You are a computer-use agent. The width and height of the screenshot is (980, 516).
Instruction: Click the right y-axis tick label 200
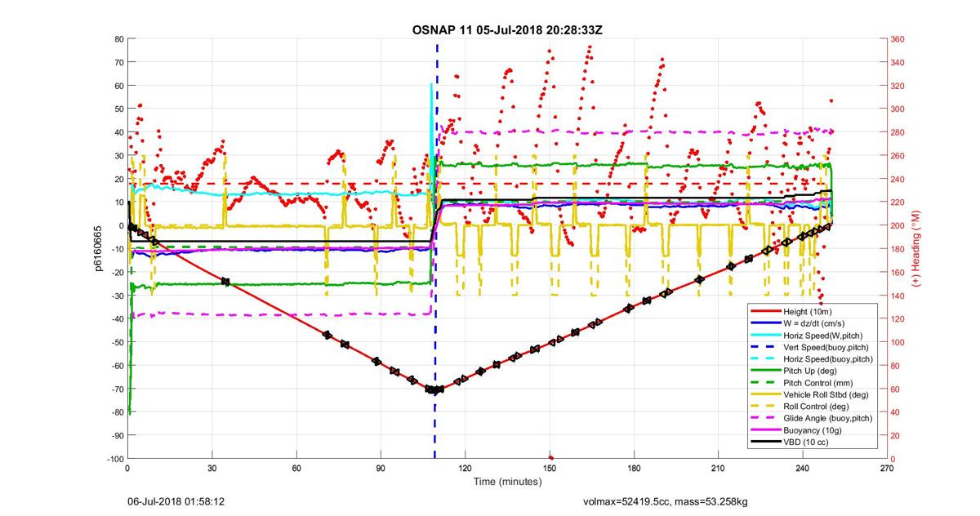point(898,226)
